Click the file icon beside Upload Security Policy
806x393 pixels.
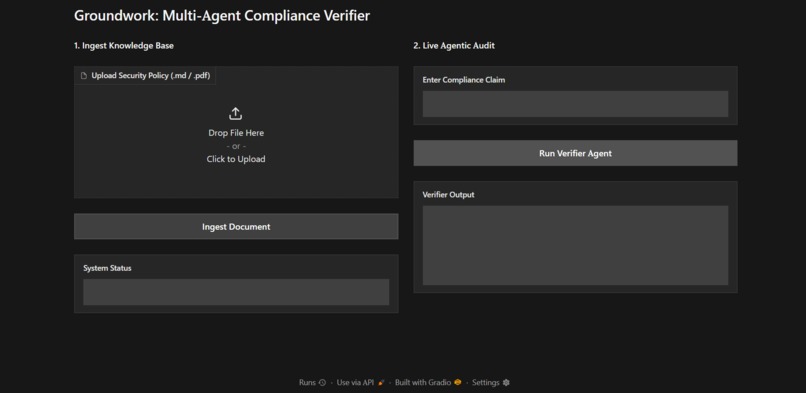[x=84, y=76]
